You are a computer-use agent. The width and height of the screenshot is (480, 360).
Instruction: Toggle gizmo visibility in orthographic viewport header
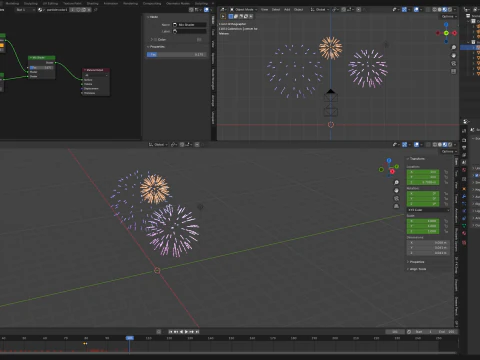pyautogui.click(x=404, y=10)
